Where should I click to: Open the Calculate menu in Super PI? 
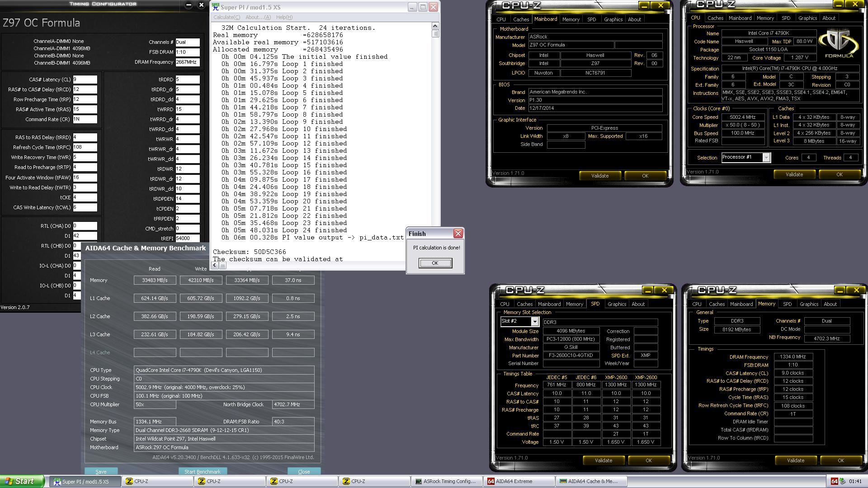click(x=226, y=17)
